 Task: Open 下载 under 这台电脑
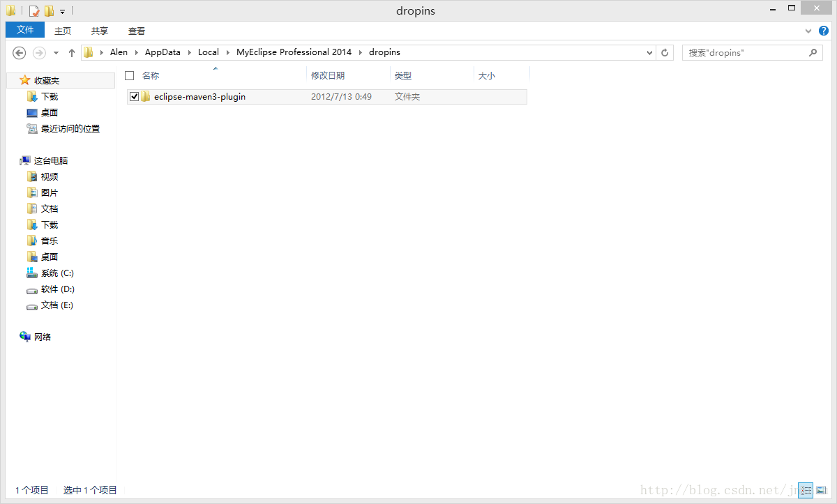pyautogui.click(x=50, y=225)
